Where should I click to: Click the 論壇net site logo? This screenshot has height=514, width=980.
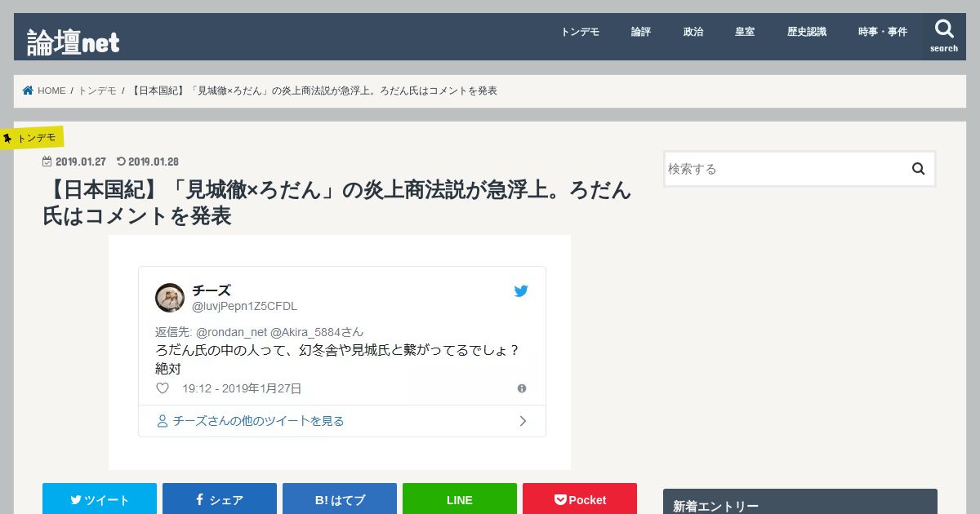[73, 42]
